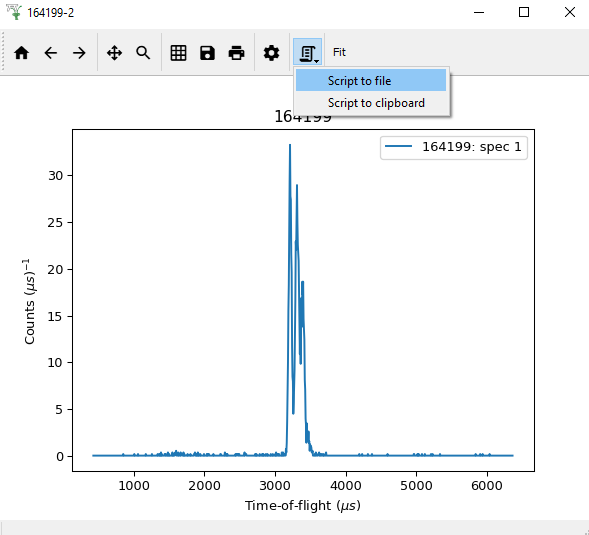Click the blue legend line sample
The height and width of the screenshot is (535, 589).
(399, 147)
